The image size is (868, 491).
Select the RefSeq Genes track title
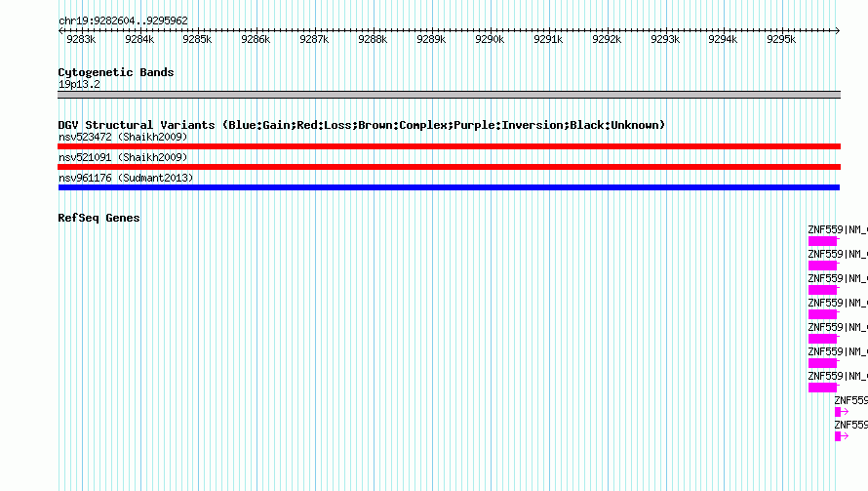[x=99, y=218]
